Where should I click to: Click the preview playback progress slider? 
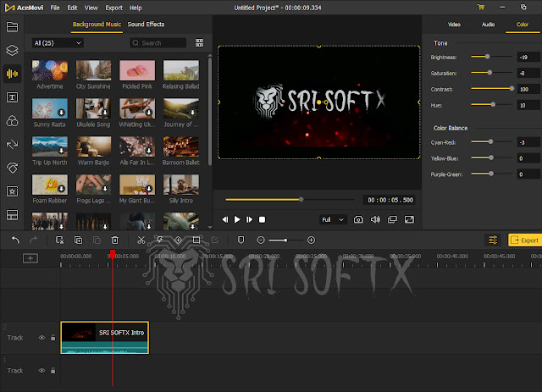click(290, 200)
